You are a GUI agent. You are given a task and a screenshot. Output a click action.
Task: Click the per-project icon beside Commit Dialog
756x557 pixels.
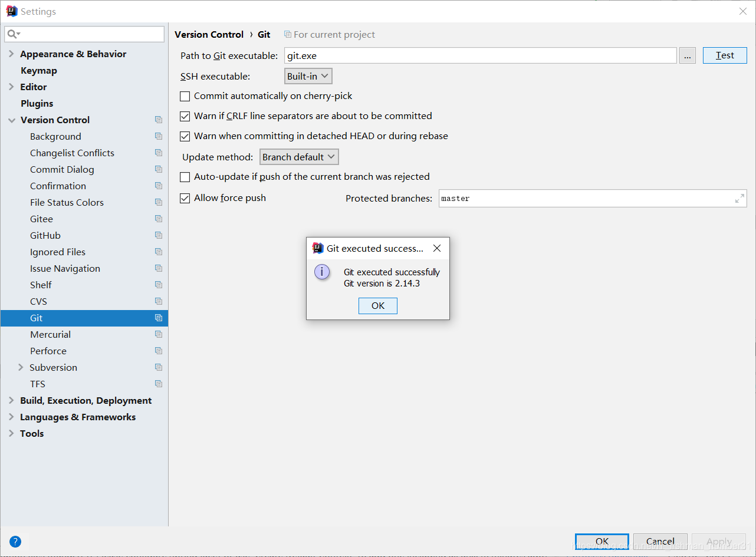[x=159, y=169]
